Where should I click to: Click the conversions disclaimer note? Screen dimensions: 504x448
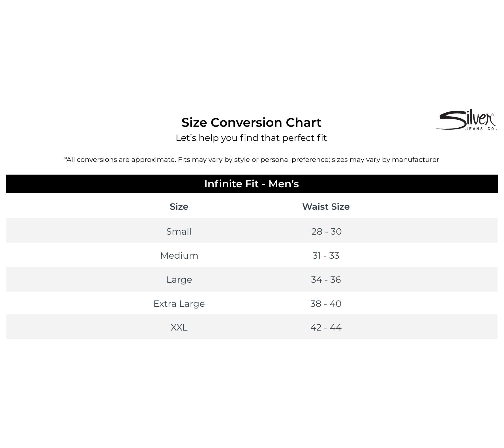(x=252, y=160)
